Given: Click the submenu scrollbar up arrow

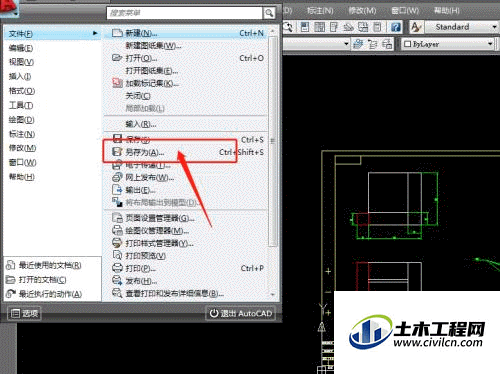Looking at the screenshot, I should pyautogui.click(x=273, y=31).
